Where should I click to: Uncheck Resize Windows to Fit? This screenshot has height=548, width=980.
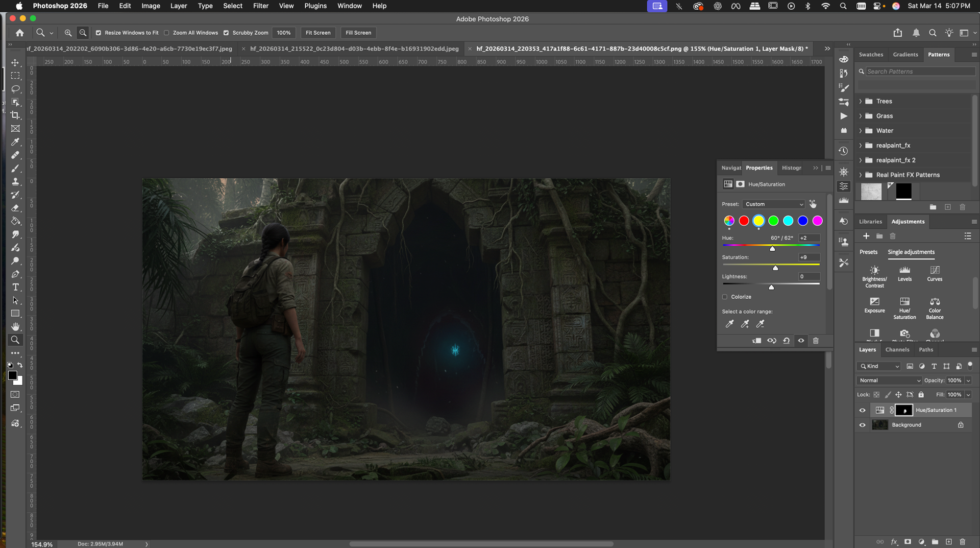coord(99,33)
